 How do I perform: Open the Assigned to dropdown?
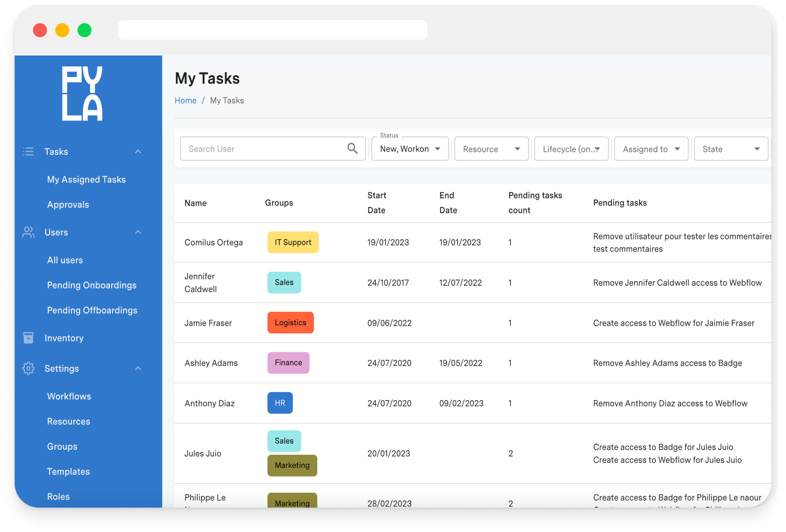(x=651, y=149)
